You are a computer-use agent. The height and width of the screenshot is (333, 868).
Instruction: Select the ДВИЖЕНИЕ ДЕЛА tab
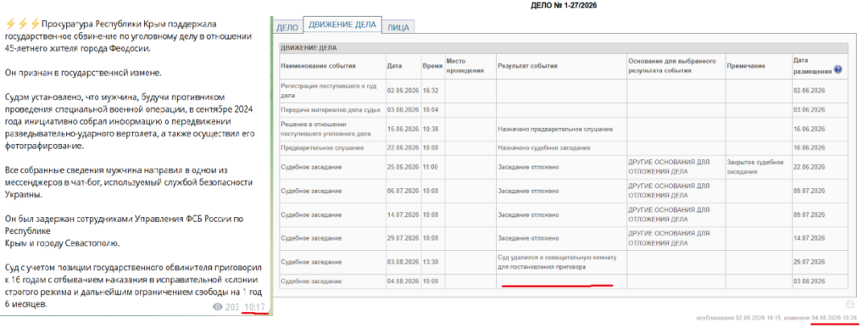[342, 25]
